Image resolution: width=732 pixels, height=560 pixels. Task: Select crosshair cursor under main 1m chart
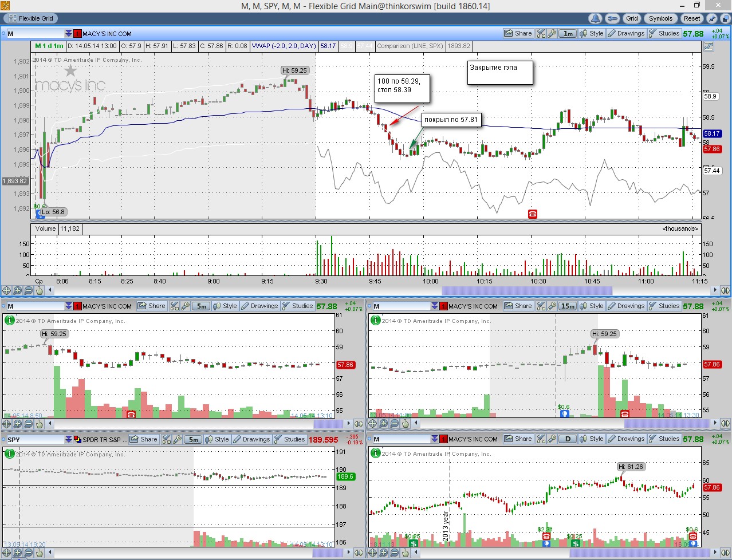pyautogui.click(x=6, y=290)
